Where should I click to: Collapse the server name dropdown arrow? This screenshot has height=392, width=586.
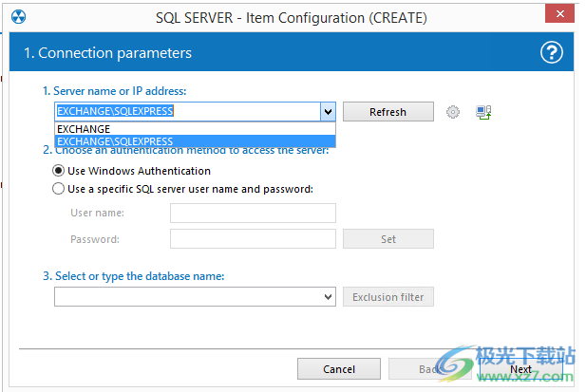pyautogui.click(x=328, y=112)
